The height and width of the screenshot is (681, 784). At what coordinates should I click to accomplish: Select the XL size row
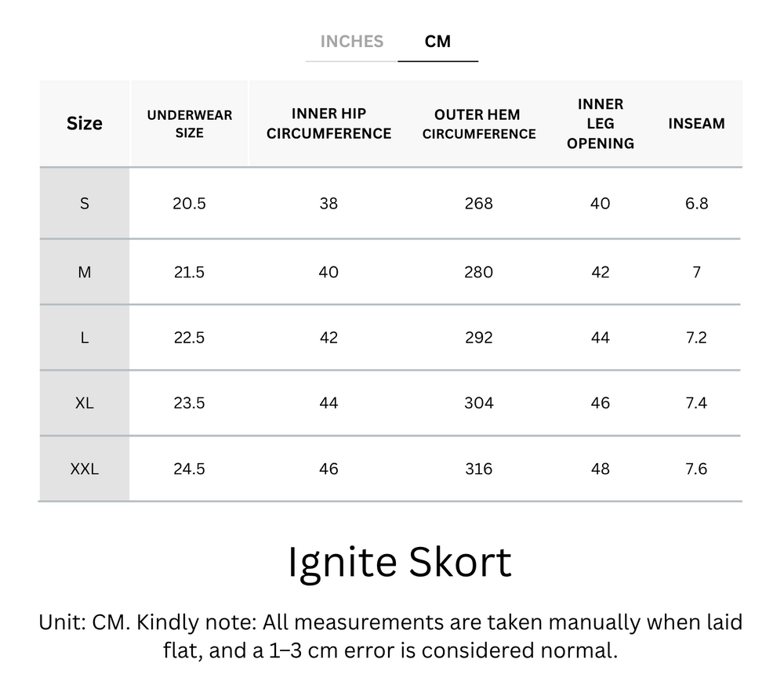coord(83,403)
